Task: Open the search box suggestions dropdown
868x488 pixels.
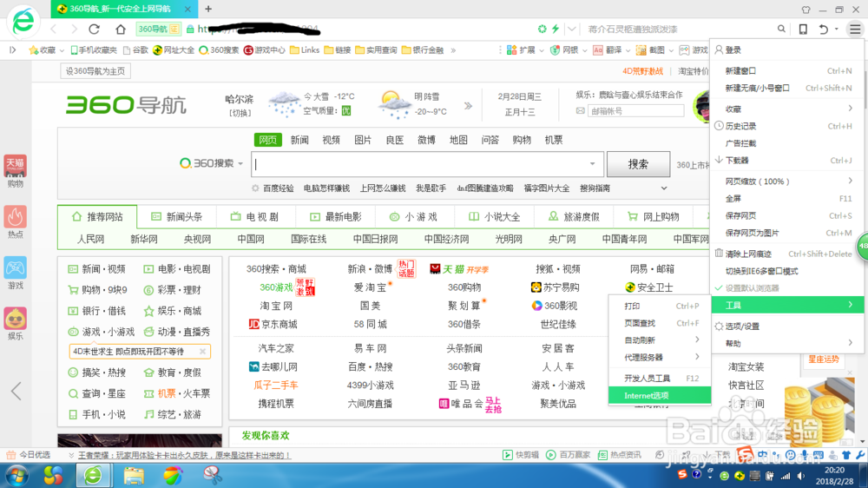Action: [592, 164]
